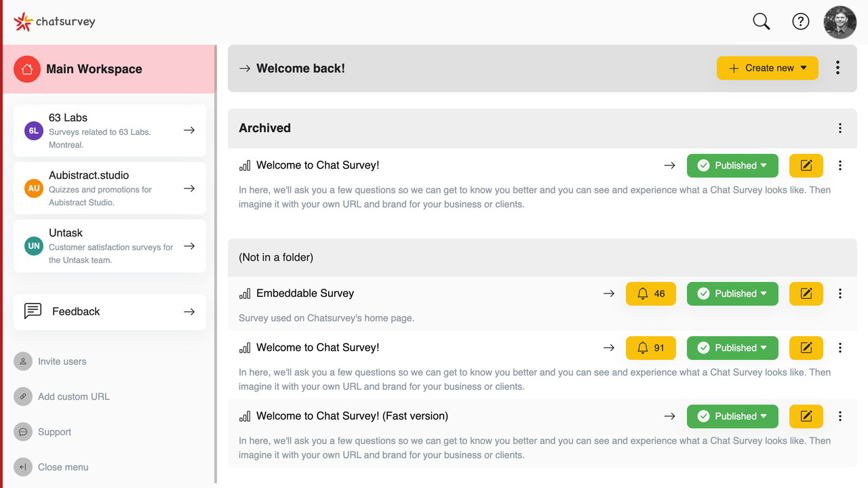Collapse the sidebar with Close menu
This screenshot has height=488, width=868.
[62, 467]
